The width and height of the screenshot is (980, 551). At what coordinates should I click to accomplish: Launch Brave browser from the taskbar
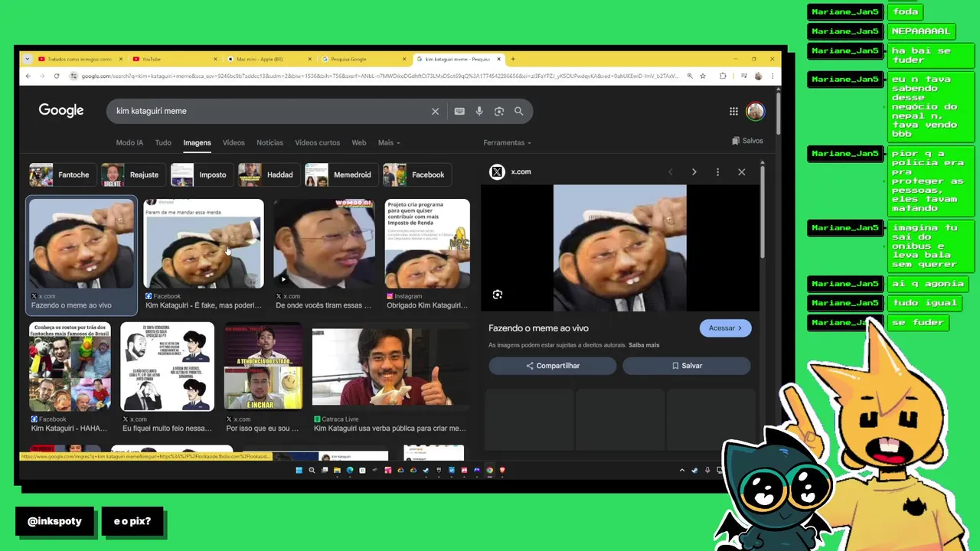click(x=502, y=470)
